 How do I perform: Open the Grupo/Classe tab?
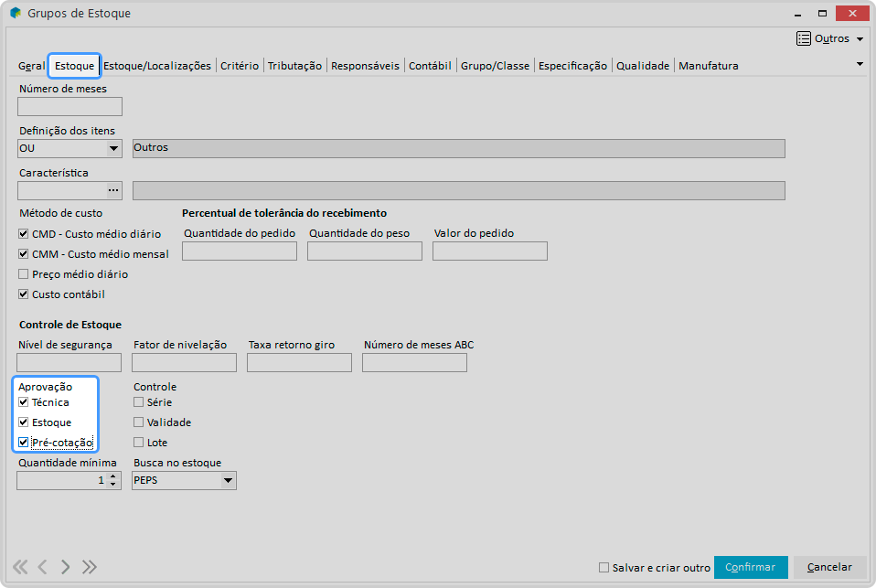click(495, 66)
